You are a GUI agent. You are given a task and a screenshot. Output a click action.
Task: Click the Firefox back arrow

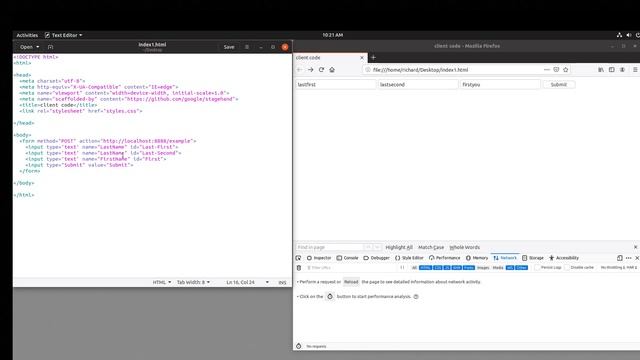tap(299, 70)
